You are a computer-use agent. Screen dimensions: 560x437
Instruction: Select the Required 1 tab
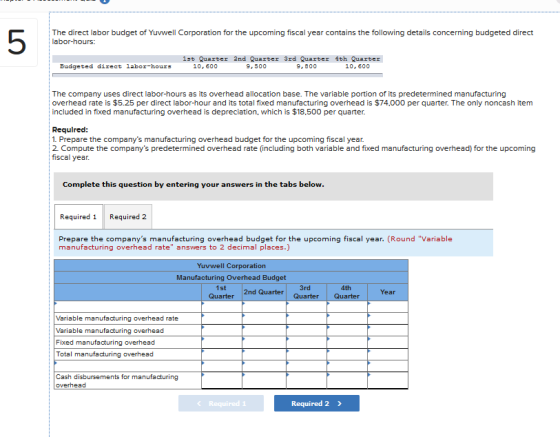tap(78, 217)
